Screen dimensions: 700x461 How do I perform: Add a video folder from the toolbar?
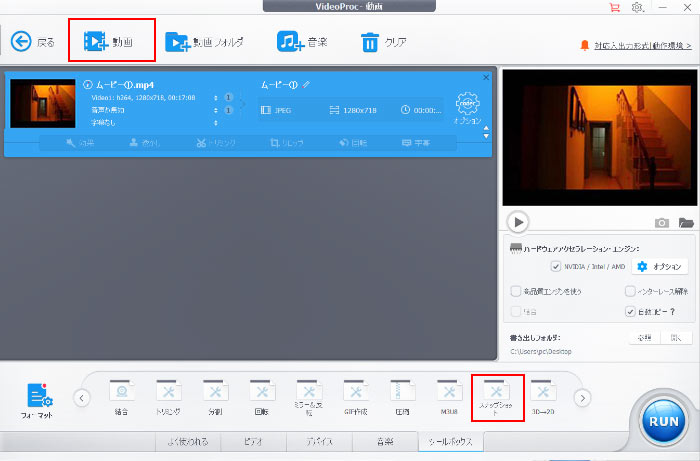coord(203,42)
